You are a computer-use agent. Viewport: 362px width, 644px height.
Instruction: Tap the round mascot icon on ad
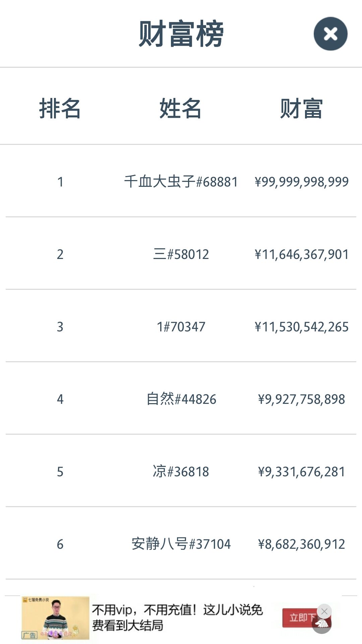click(322, 624)
